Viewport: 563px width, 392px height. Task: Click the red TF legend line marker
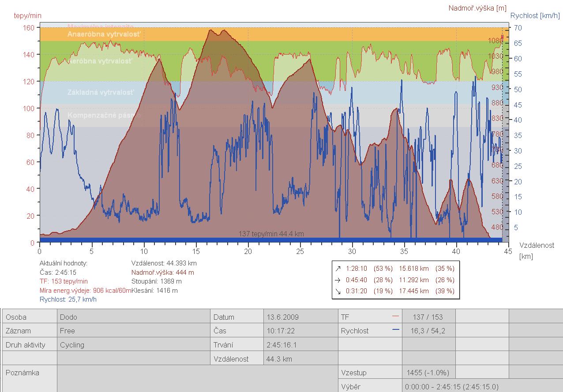(x=395, y=317)
